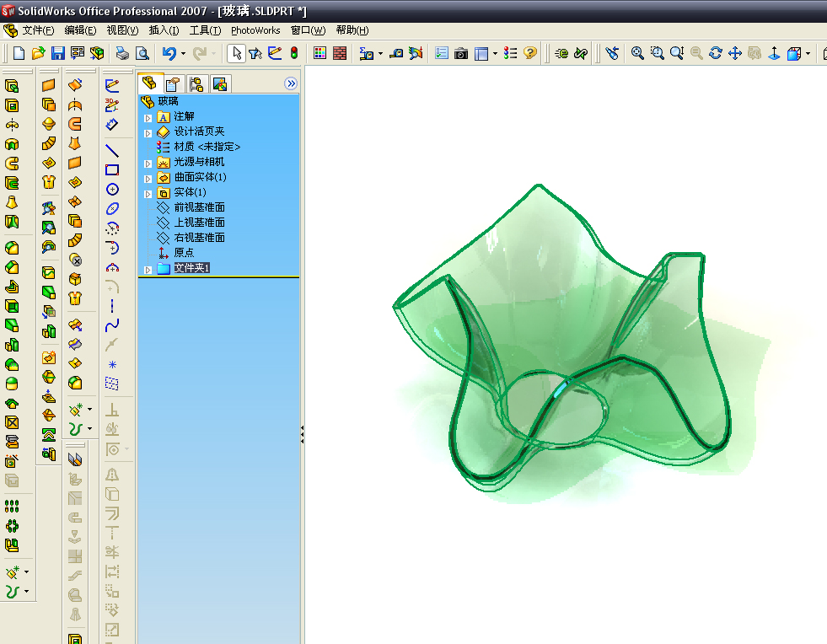Viewport: 827px width, 644px height.
Task: Expand the 文件夹1 folder node
Action: coord(148,270)
